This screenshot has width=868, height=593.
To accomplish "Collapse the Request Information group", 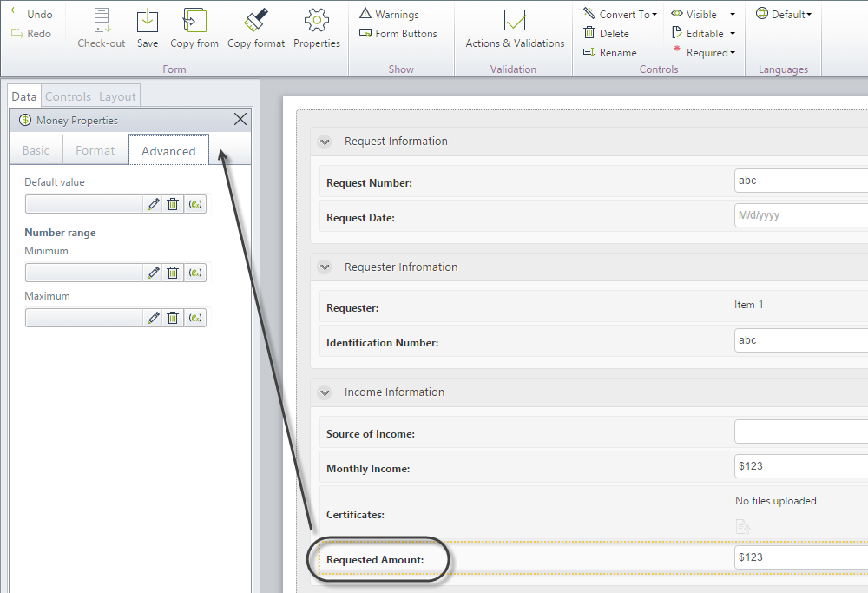I will point(325,142).
